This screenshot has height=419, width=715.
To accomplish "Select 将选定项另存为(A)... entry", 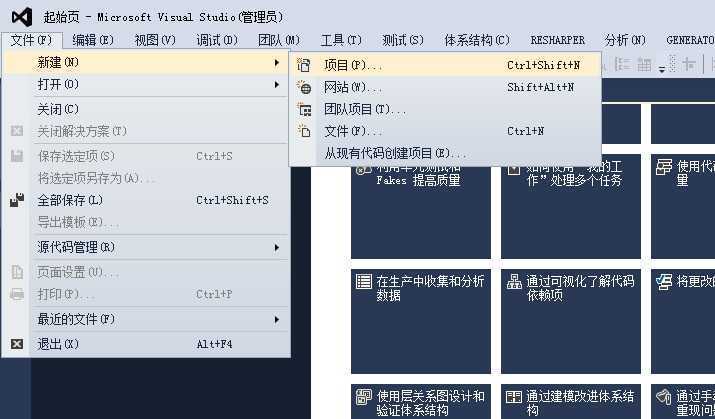I will pyautogui.click(x=146, y=178).
